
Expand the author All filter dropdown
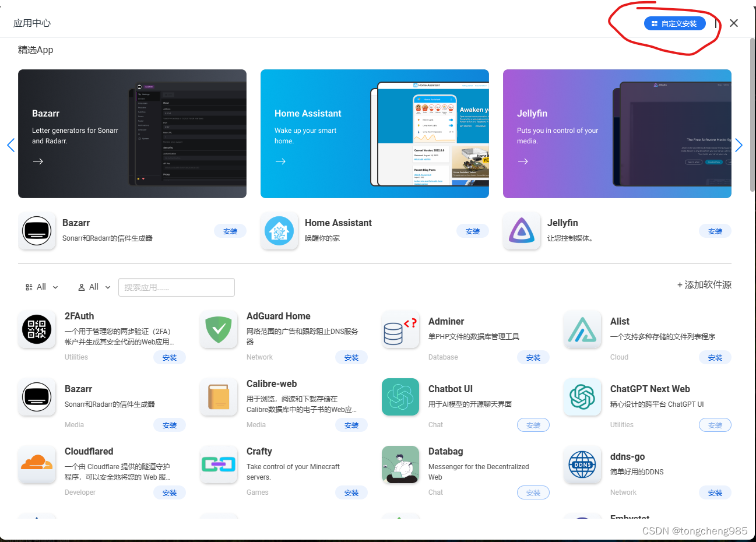click(x=94, y=287)
